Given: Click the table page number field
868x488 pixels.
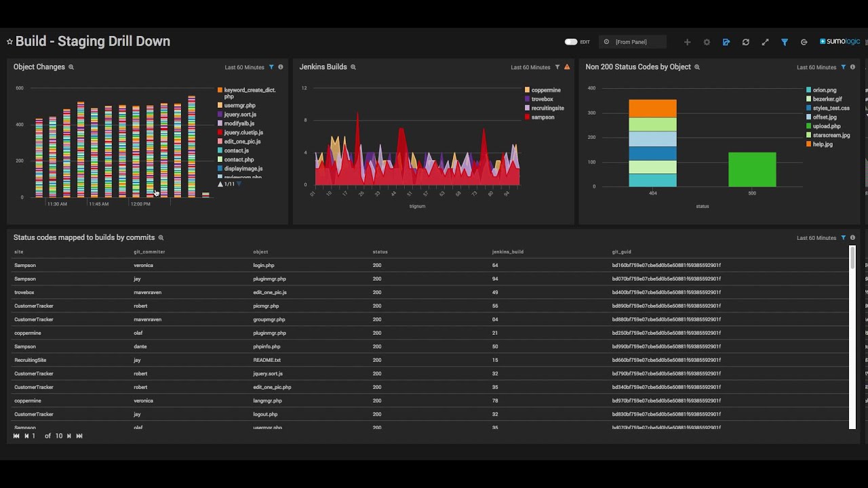Looking at the screenshot, I should pos(35,436).
